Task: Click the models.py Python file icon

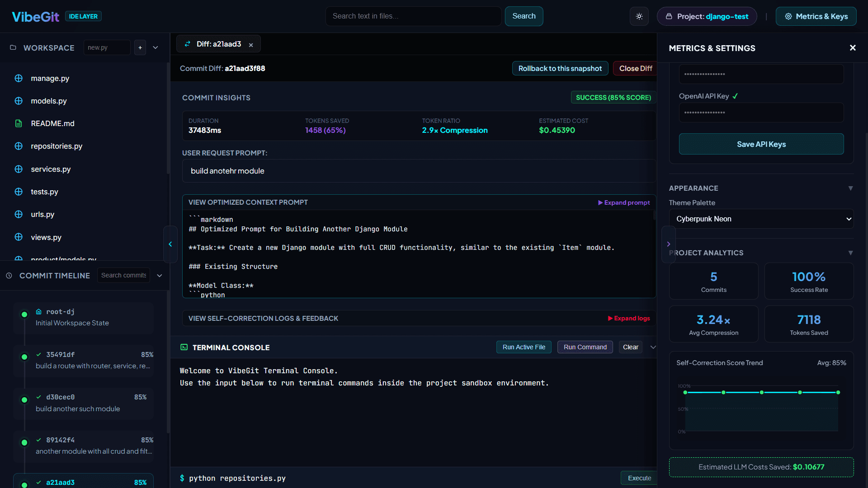Action: [19, 101]
